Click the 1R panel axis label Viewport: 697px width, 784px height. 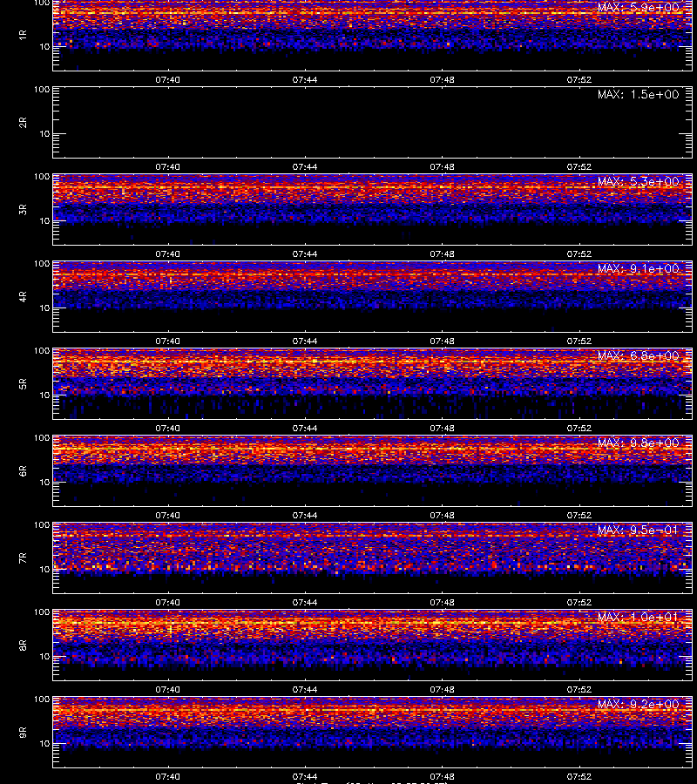[23, 35]
